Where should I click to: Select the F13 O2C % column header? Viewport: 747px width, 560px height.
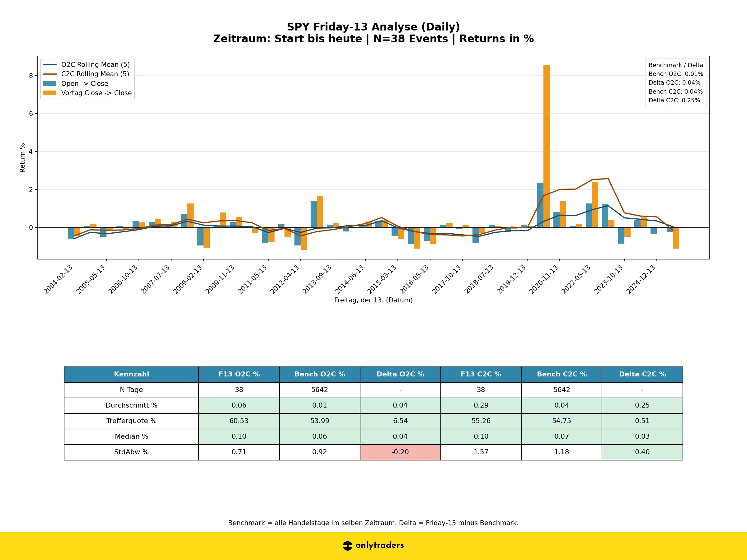pyautogui.click(x=239, y=374)
